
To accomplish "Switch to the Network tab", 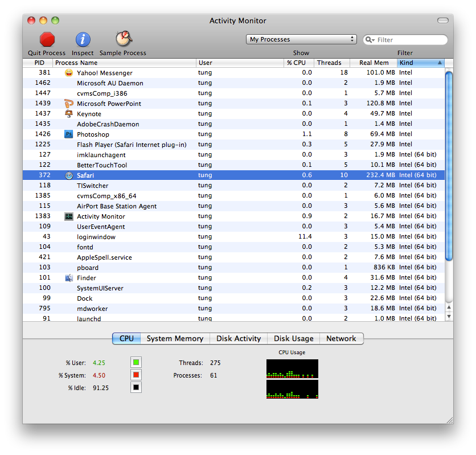I will 341,338.
